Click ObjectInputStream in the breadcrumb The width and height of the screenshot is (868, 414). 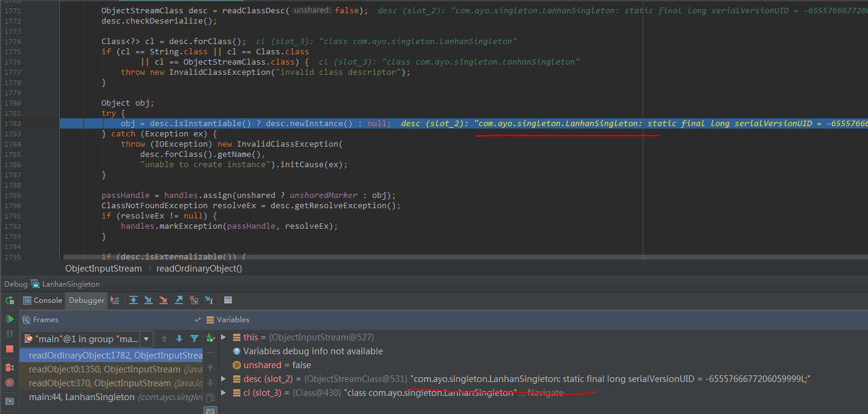pyautogui.click(x=103, y=269)
